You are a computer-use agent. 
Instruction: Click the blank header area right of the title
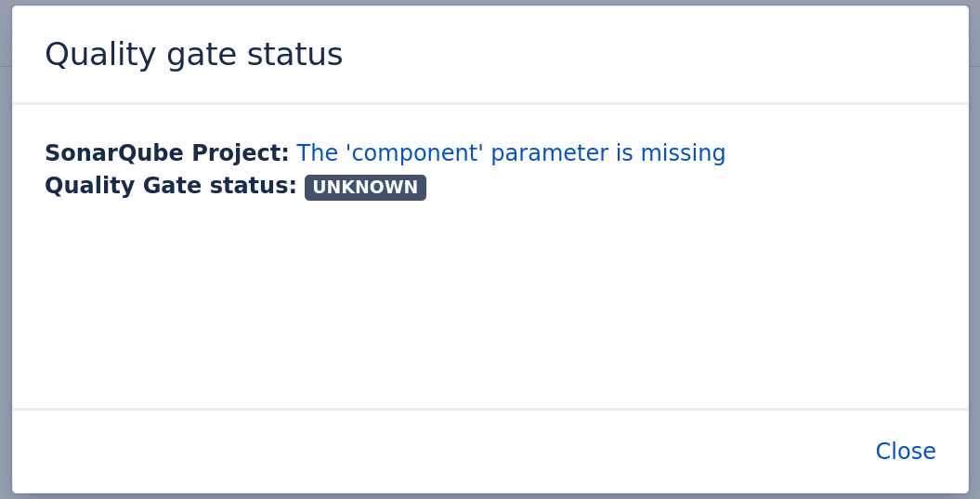650,55
